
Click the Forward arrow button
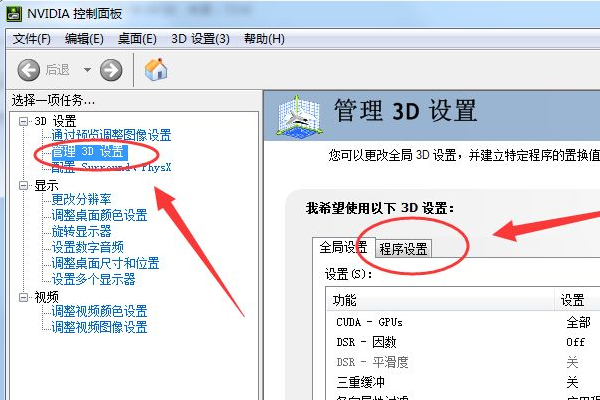[x=111, y=70]
